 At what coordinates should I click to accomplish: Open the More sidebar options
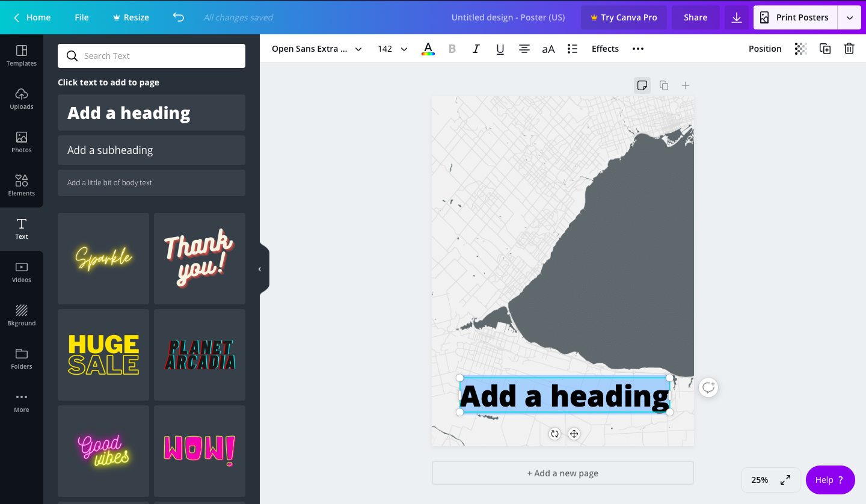(22, 402)
